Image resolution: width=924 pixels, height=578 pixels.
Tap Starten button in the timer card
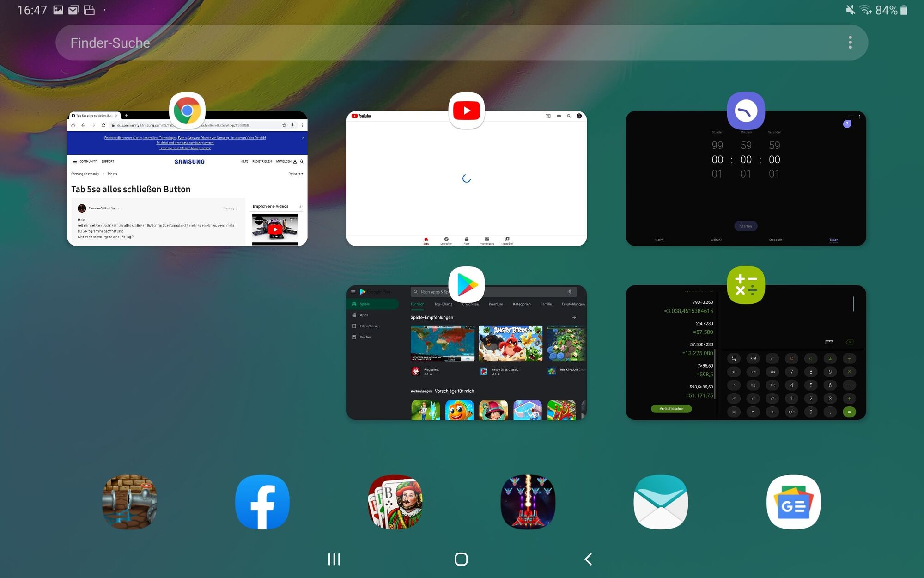coord(746,226)
